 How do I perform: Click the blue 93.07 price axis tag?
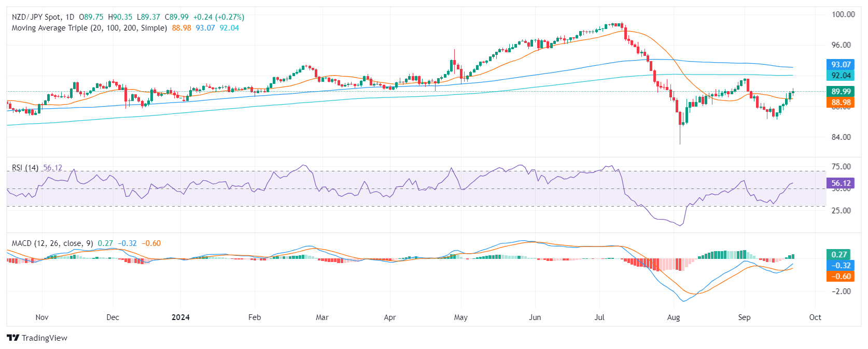pos(841,65)
